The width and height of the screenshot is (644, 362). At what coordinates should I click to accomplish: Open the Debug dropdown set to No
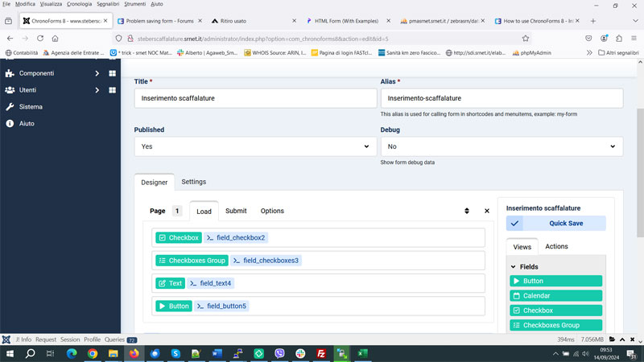click(501, 146)
